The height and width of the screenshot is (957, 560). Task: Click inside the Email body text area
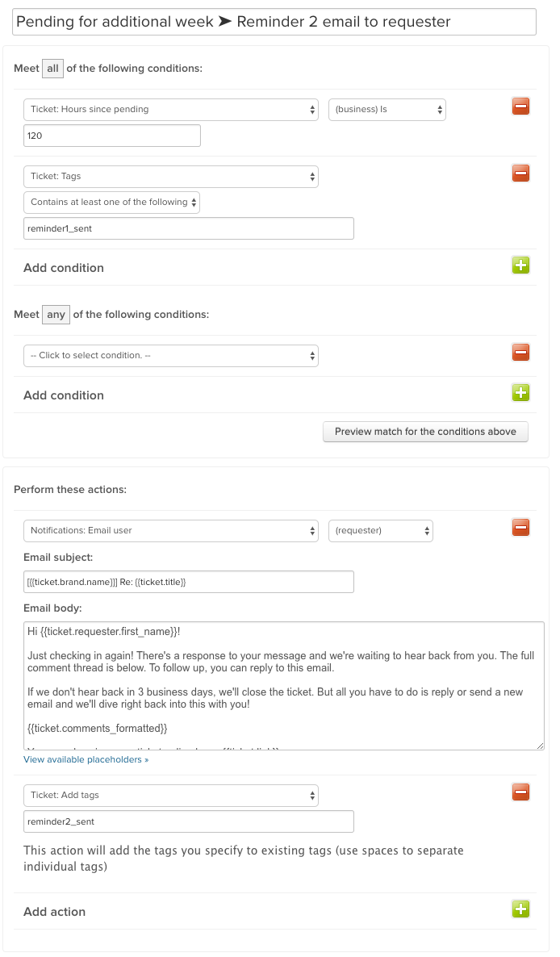(x=282, y=685)
